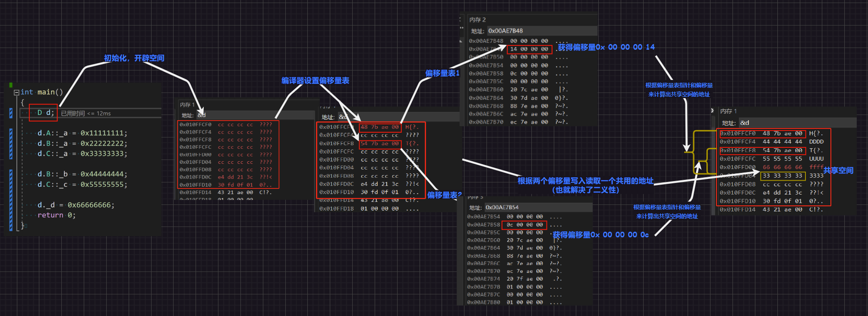Select the leftmost 内存 1 window title

coord(187,105)
